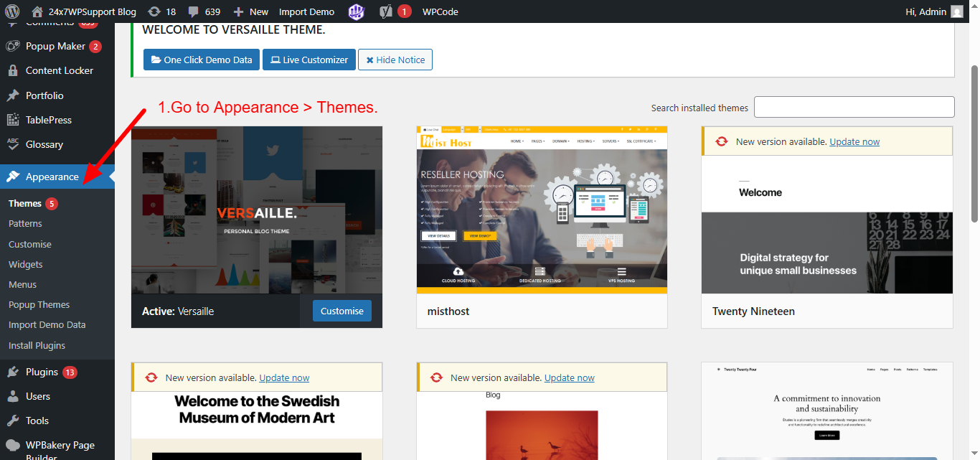Click the Appearance paintbrush icon
Screen dimensions: 980x460
pyautogui.click(x=12, y=177)
